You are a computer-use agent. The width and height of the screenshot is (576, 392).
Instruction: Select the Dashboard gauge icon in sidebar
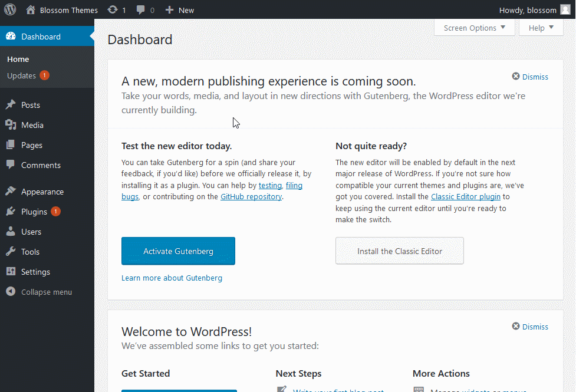coord(11,36)
